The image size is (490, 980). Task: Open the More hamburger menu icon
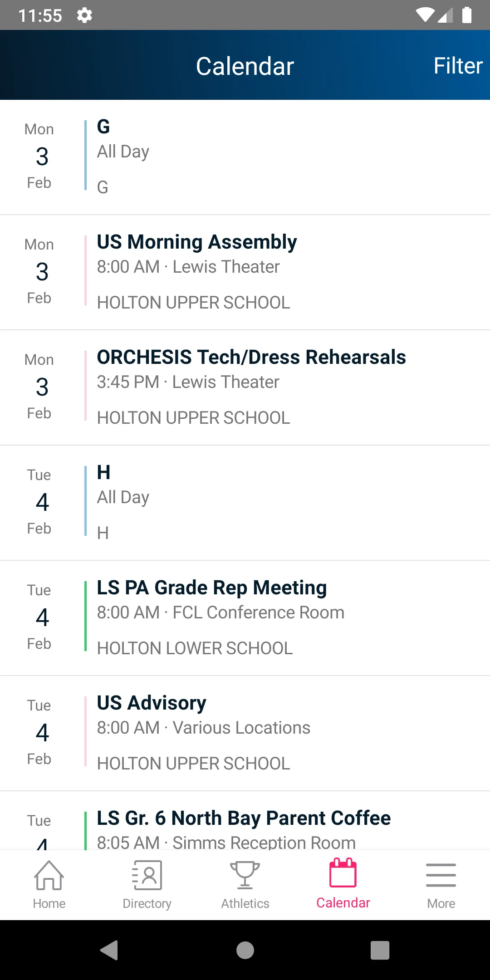441,875
